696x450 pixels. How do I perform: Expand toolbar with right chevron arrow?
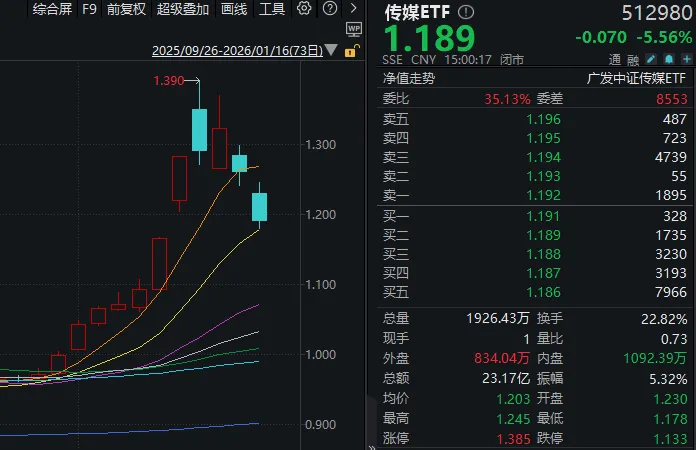(x=353, y=9)
